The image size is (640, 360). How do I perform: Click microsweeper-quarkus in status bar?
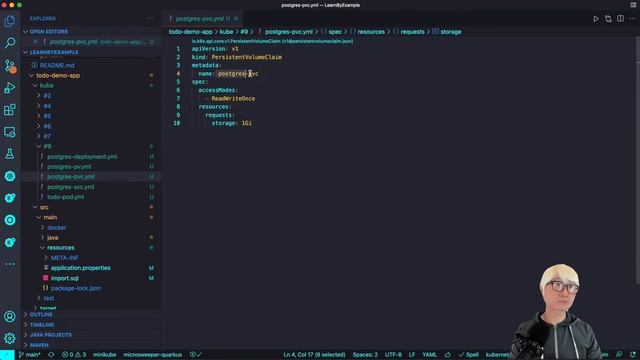click(x=153, y=355)
